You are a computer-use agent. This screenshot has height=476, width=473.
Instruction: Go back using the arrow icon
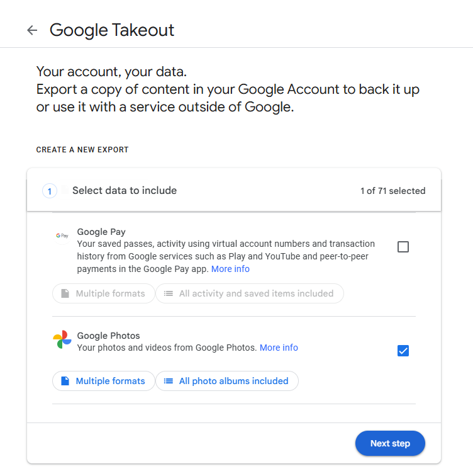[x=32, y=30]
